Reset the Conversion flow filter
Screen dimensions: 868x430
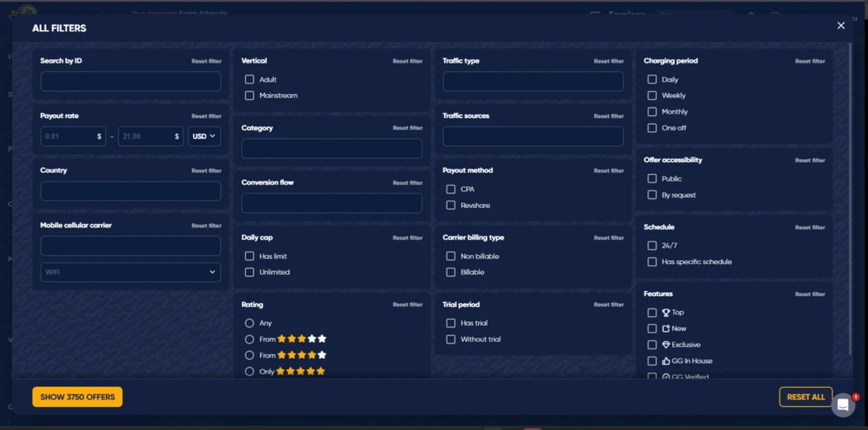(x=408, y=183)
